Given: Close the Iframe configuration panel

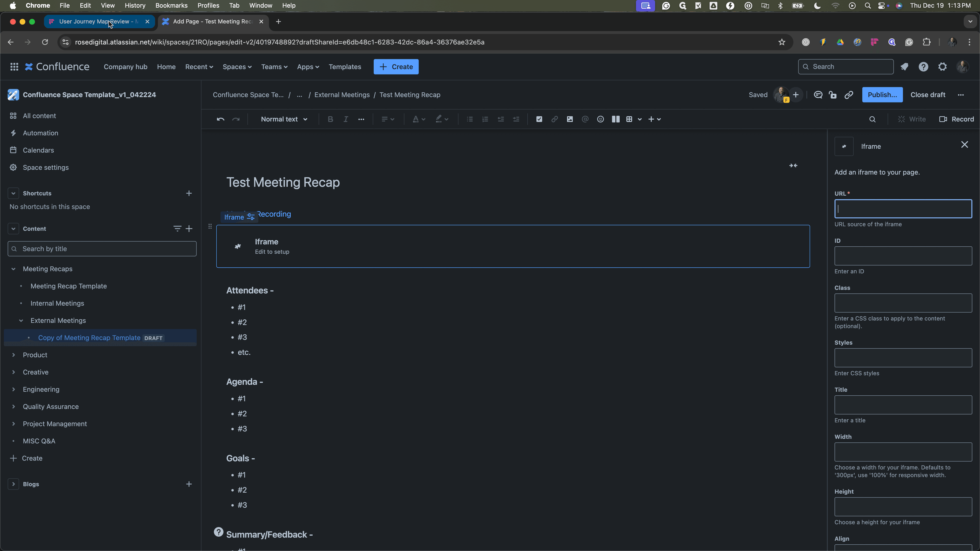Looking at the screenshot, I should click(x=964, y=144).
